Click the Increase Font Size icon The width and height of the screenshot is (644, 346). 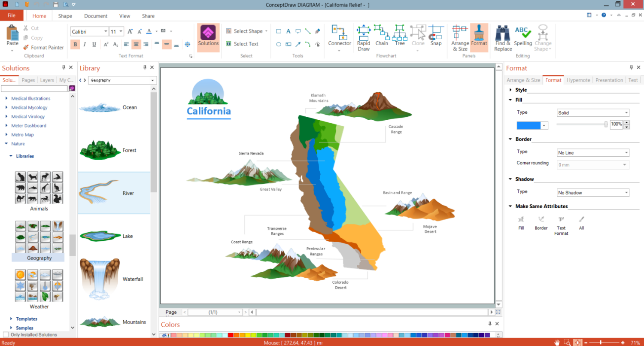[130, 31]
